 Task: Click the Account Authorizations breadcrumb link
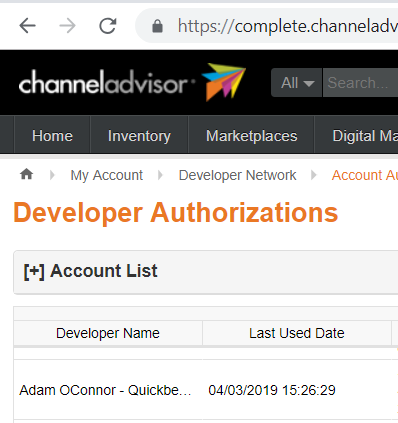[x=365, y=175]
